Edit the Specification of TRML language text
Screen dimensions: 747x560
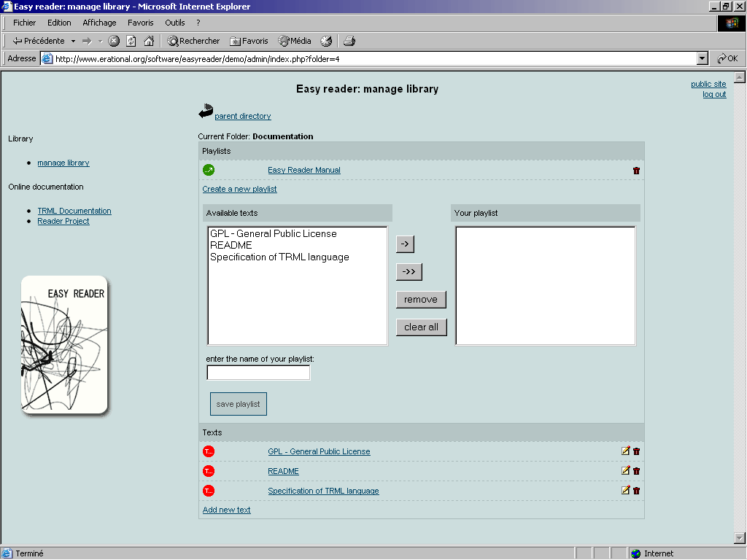(625, 491)
